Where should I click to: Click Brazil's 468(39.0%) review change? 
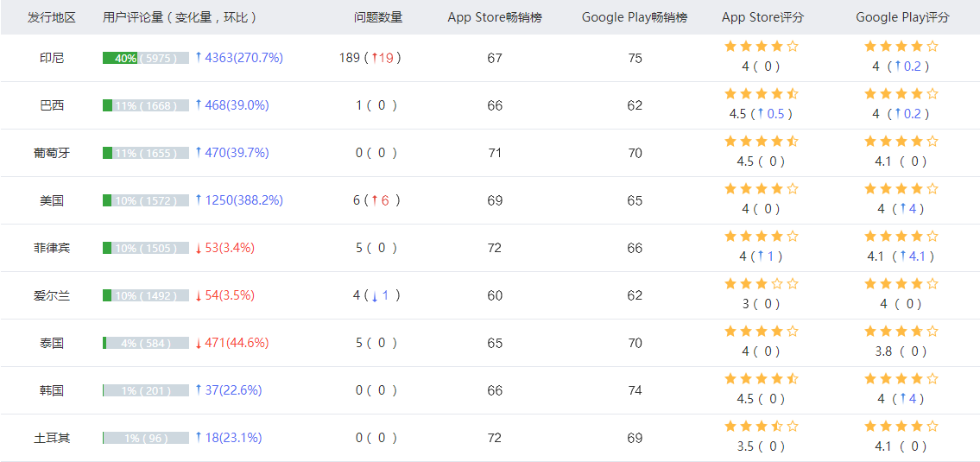tap(237, 105)
